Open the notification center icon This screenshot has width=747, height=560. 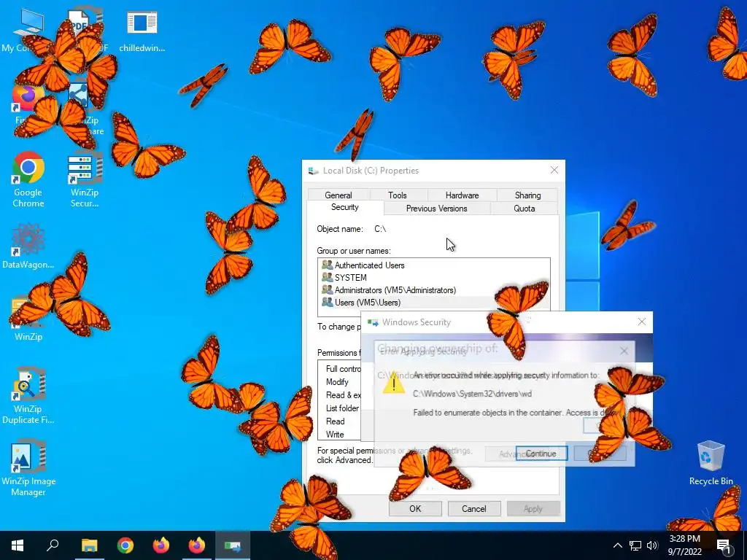pos(724,545)
